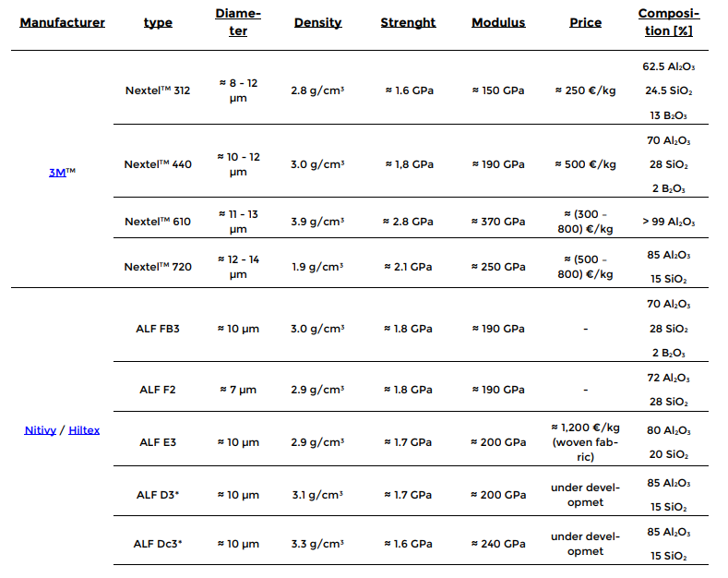Click the '≈ 1,200 €/kg (woven fabric)' price cell
Screen dimensions: 728x578
pos(586,442)
